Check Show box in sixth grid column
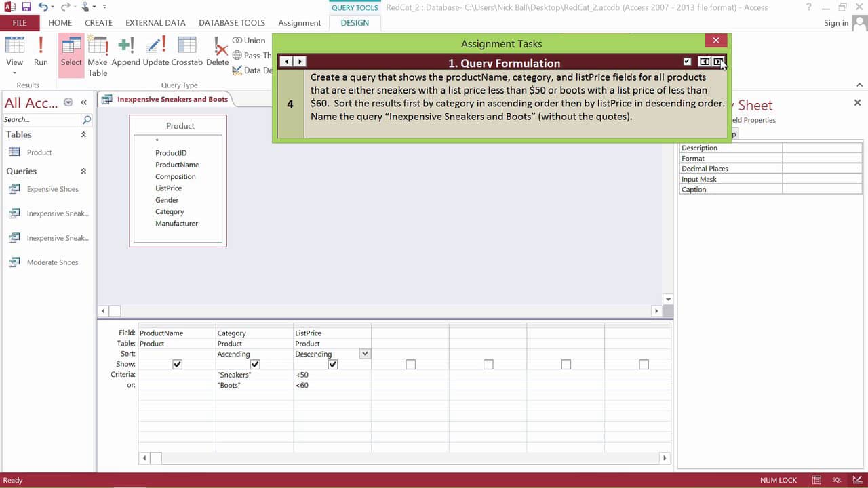Screen dimensions: 868x488 (x=566, y=365)
